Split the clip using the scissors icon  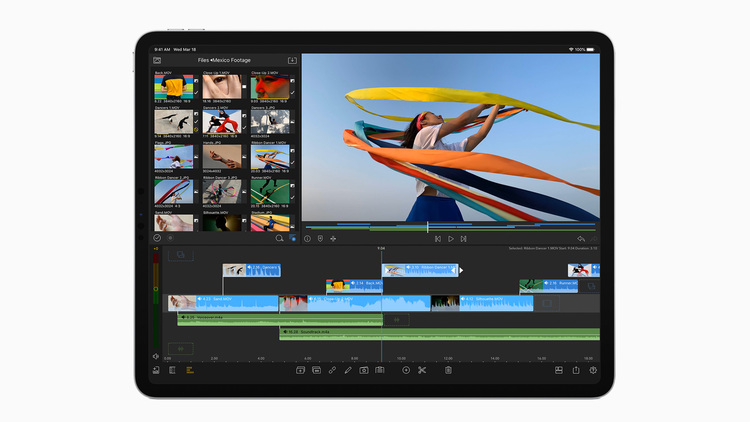pos(422,370)
